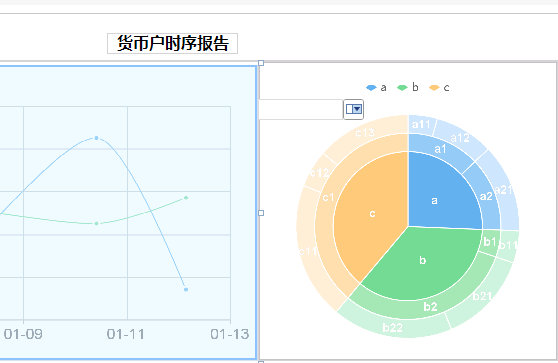Click the c11 outer segment

(307, 251)
